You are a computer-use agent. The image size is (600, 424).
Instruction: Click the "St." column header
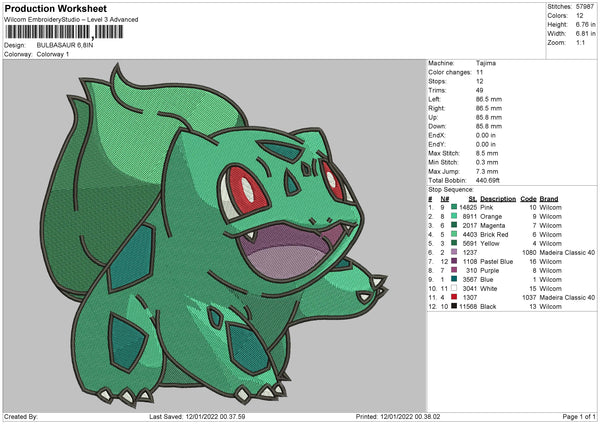[473, 199]
